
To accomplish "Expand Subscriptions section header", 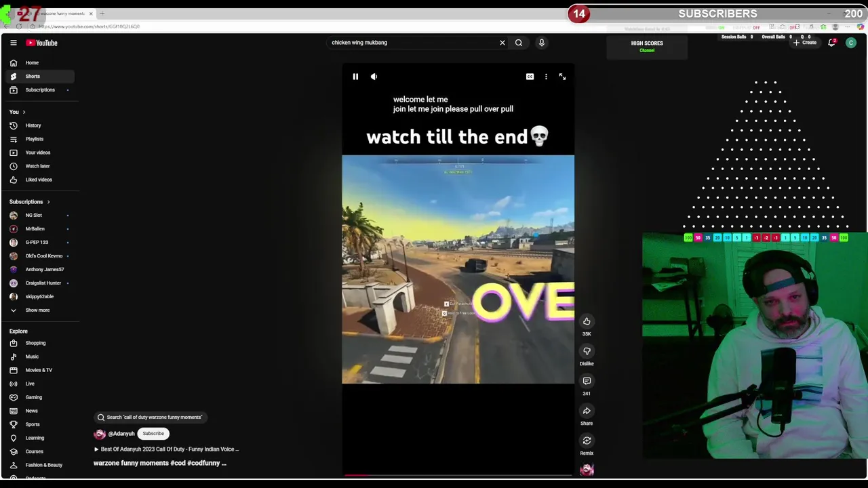I will pos(30,202).
